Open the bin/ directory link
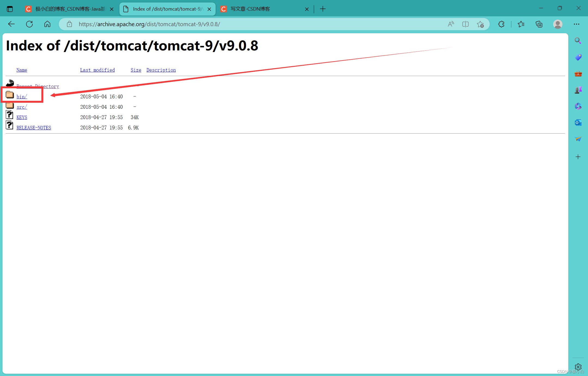This screenshot has height=376, width=588. [22, 97]
